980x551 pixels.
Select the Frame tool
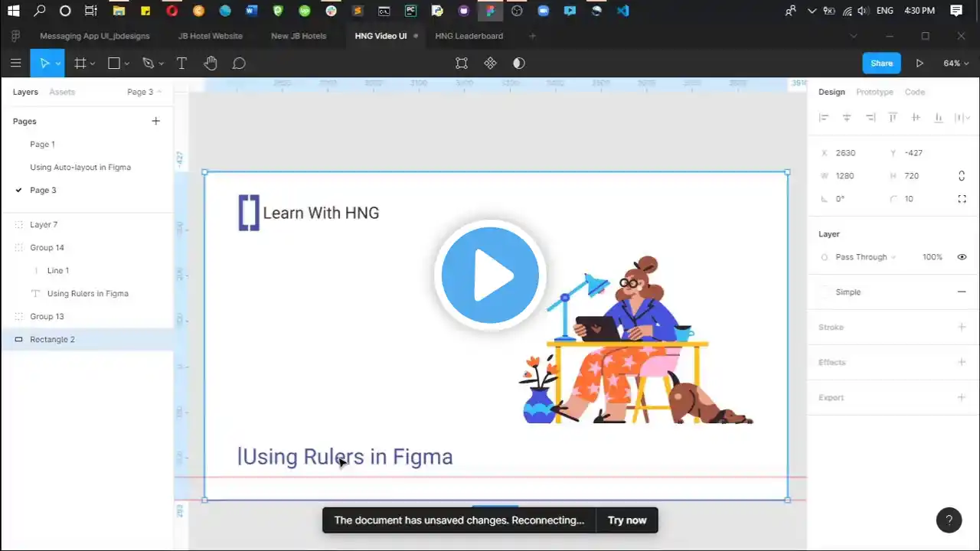coord(80,64)
